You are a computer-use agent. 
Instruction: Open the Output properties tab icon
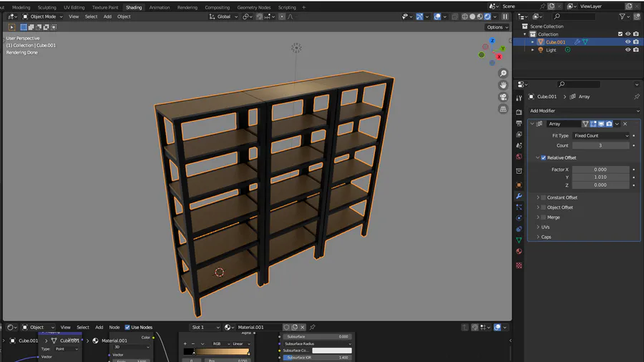point(519,123)
